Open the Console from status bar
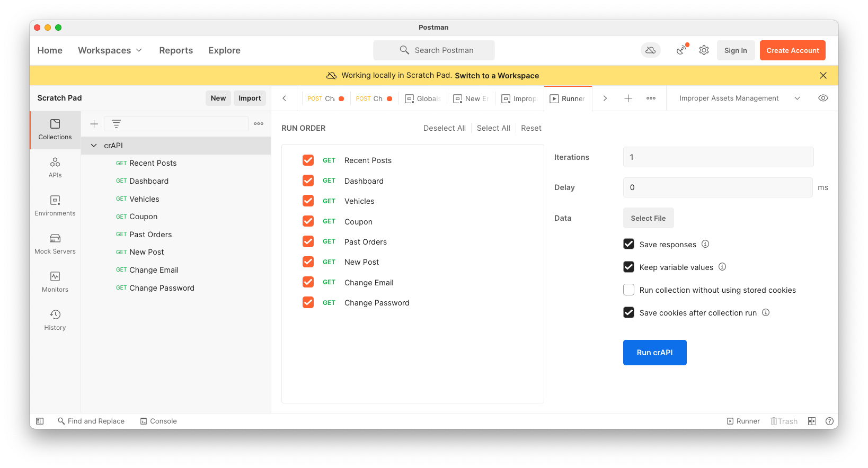The width and height of the screenshot is (868, 468). (x=158, y=421)
